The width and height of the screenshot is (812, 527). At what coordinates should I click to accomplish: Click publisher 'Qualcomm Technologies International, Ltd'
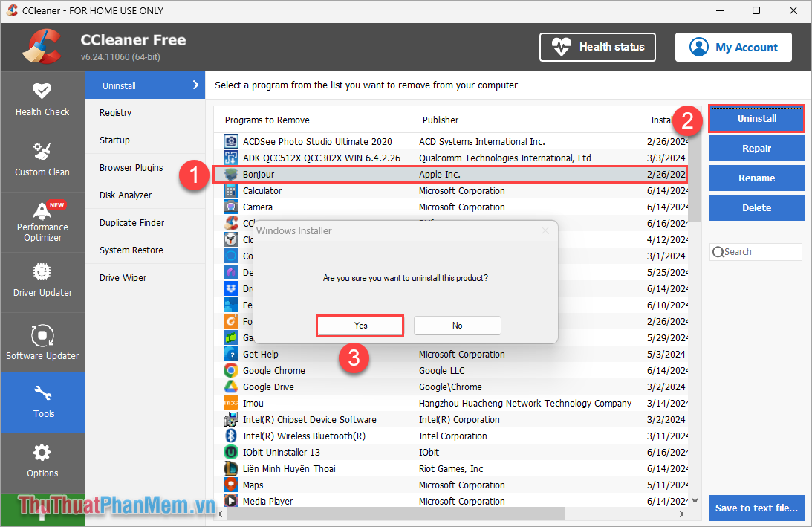505,158
